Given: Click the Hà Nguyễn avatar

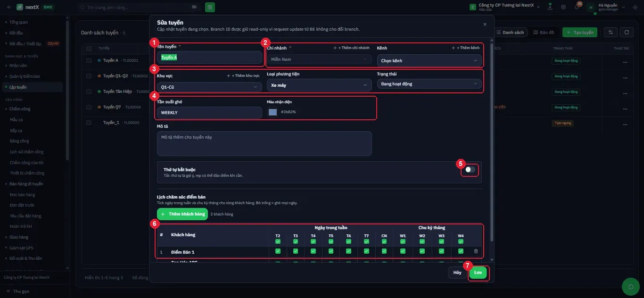Looking at the screenshot, I should 591,7.
